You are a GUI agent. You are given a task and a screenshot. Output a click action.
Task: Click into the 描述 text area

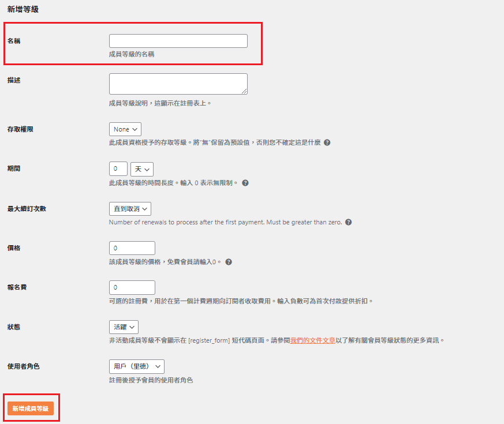[178, 84]
